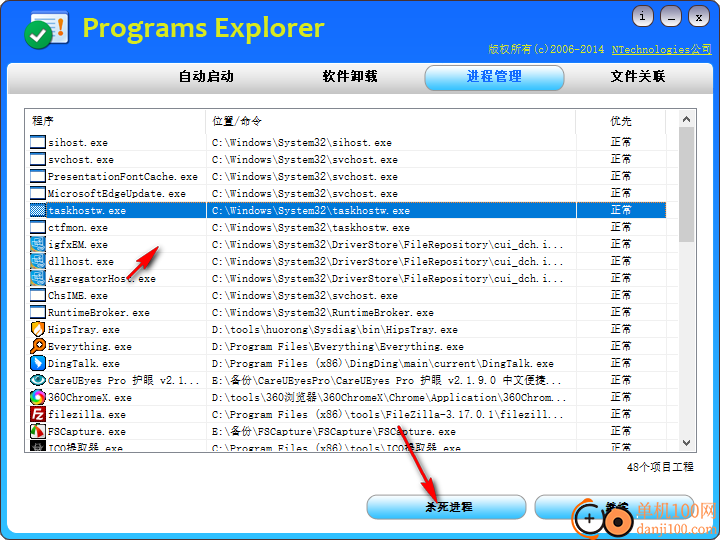
Task: Click path C:\Windows\System32\sihost.exe
Action: (302, 142)
